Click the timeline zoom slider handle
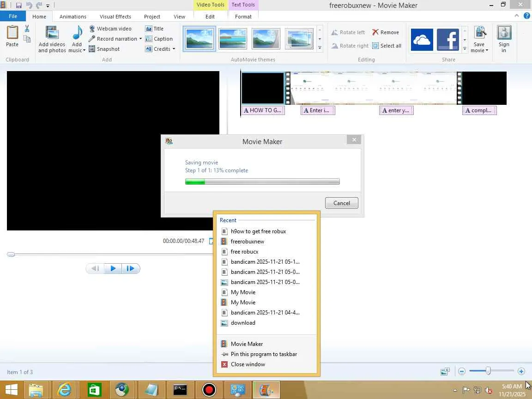Viewport: 532px width, 399px height. [488, 371]
